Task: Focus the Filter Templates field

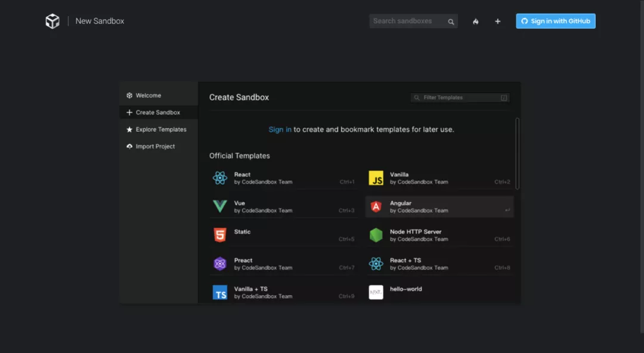Action: 460,97
